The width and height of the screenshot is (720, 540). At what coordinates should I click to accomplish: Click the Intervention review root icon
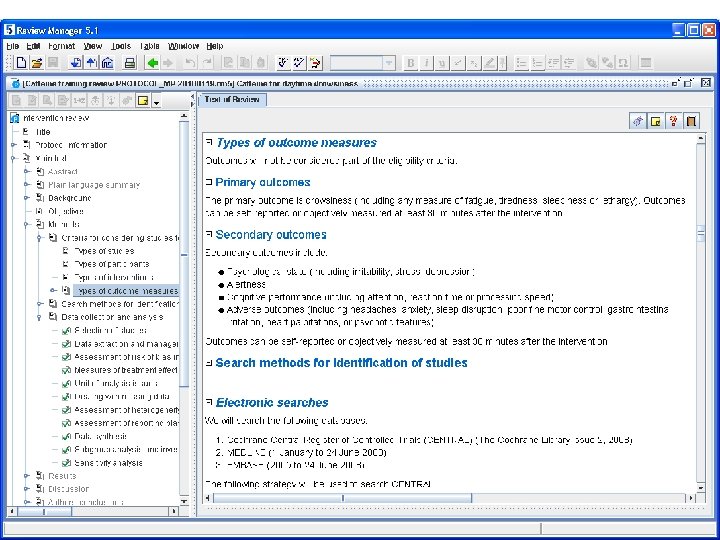[15, 118]
